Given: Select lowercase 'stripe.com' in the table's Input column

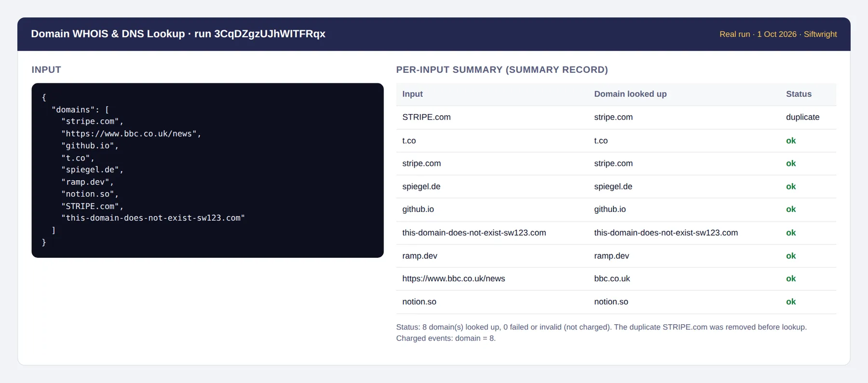Looking at the screenshot, I should 421,163.
